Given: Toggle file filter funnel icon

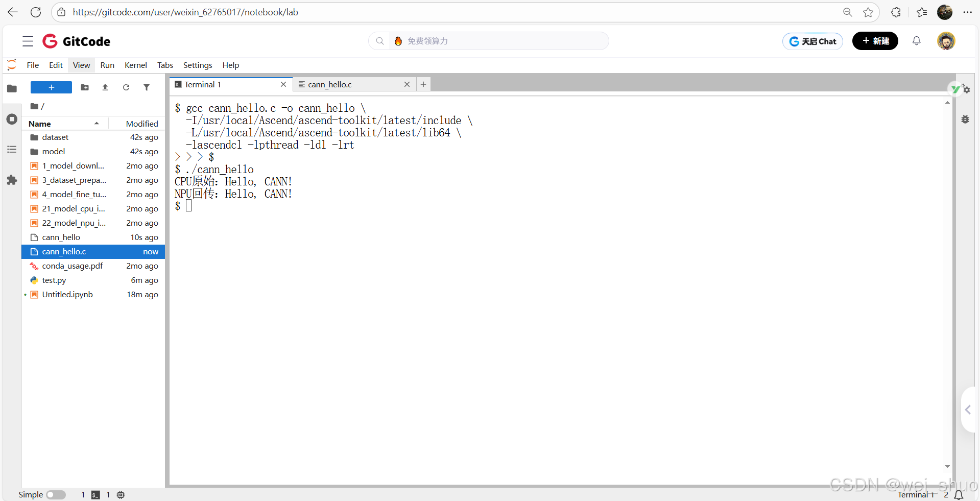Looking at the screenshot, I should point(147,87).
